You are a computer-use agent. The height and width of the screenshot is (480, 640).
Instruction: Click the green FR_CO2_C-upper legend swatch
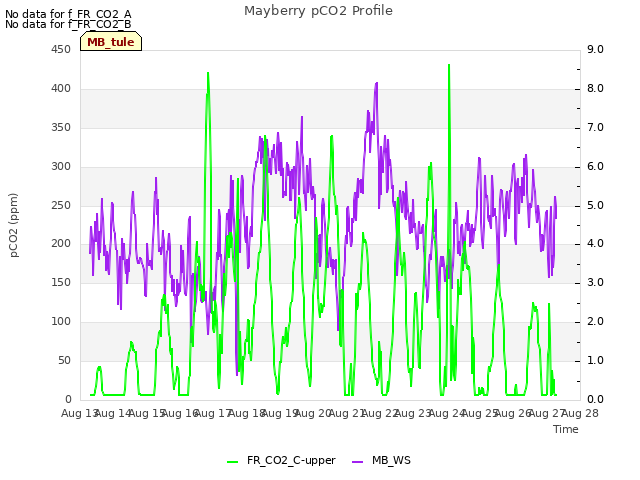click(x=233, y=462)
